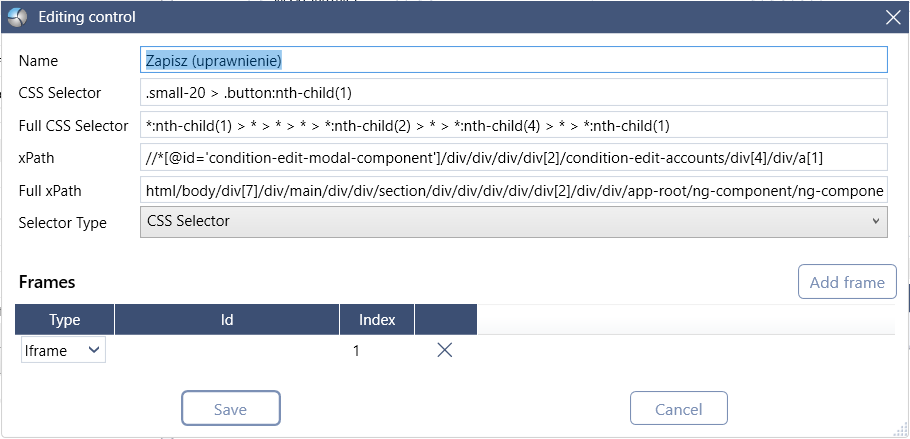Screen dimensions: 910x439
Task: Click the Add frame button
Action: (x=847, y=282)
